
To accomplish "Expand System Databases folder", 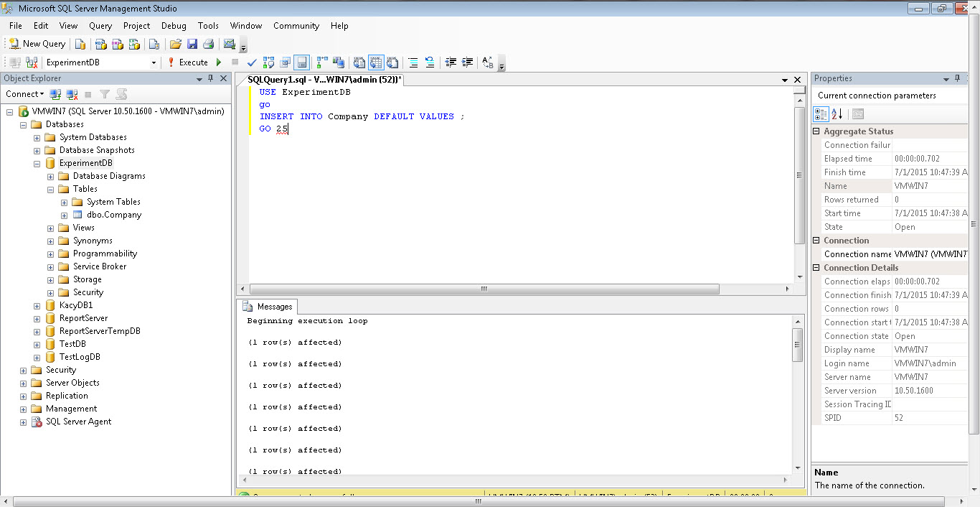I will pyautogui.click(x=37, y=137).
